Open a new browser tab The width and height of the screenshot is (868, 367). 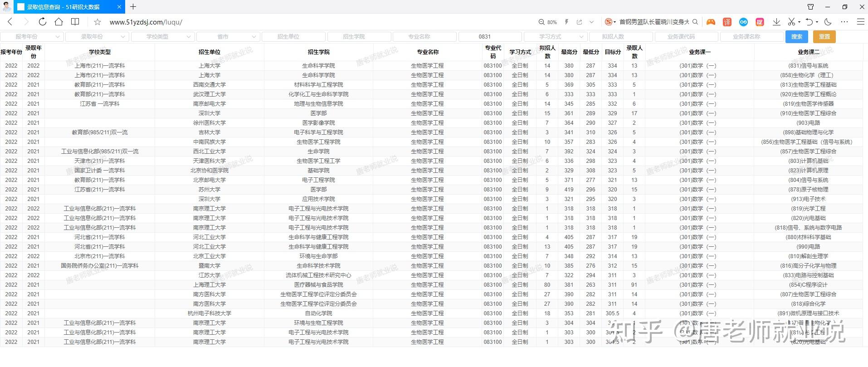(x=133, y=7)
